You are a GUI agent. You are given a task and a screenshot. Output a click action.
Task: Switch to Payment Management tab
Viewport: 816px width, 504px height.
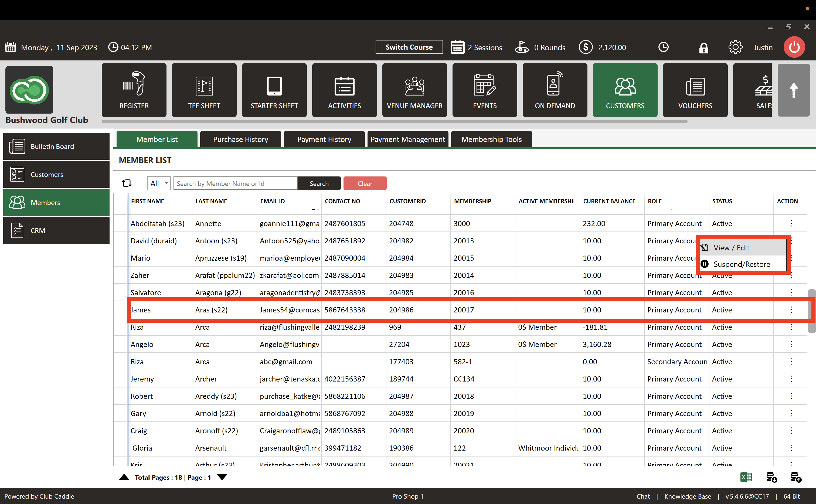(407, 139)
